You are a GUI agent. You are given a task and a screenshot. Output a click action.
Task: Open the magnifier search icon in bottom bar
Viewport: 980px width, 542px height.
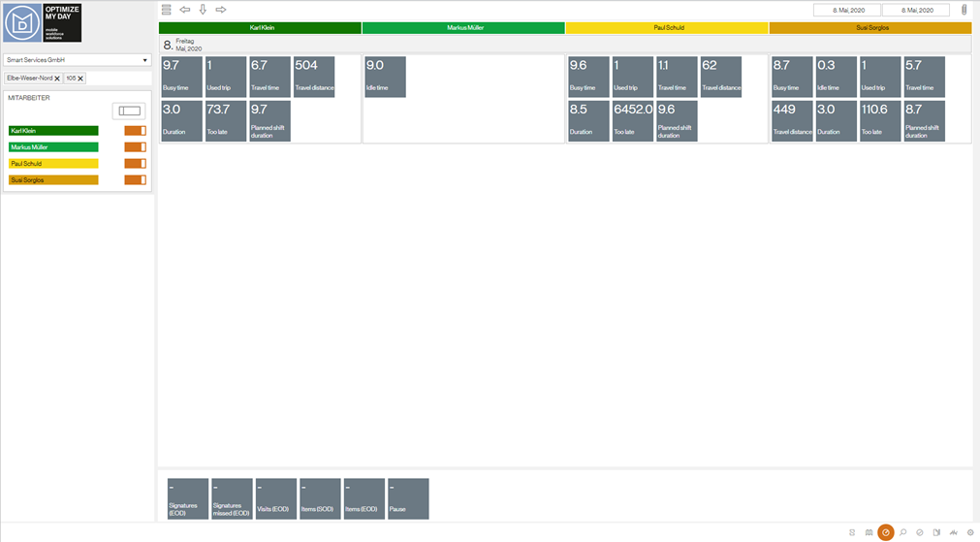coord(902,532)
